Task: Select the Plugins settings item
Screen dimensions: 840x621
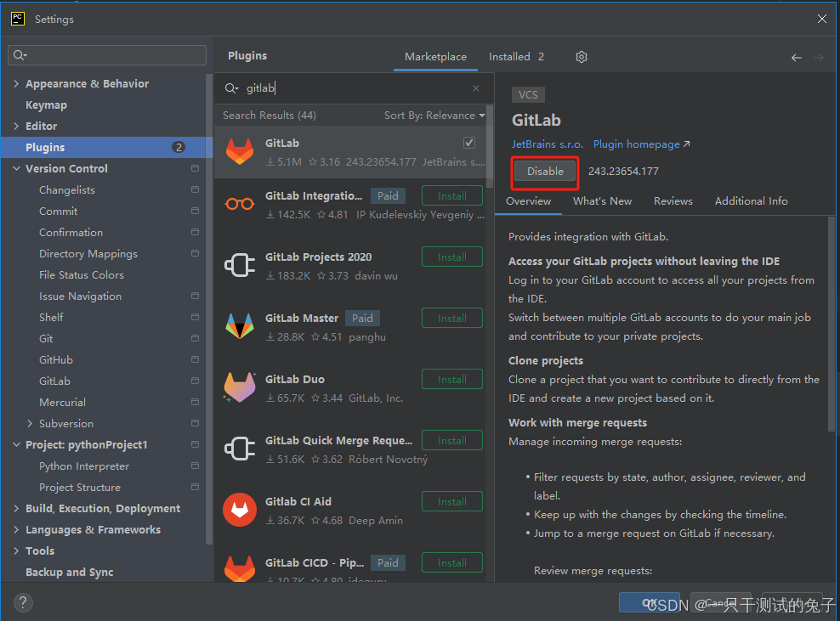Action: coord(106,147)
